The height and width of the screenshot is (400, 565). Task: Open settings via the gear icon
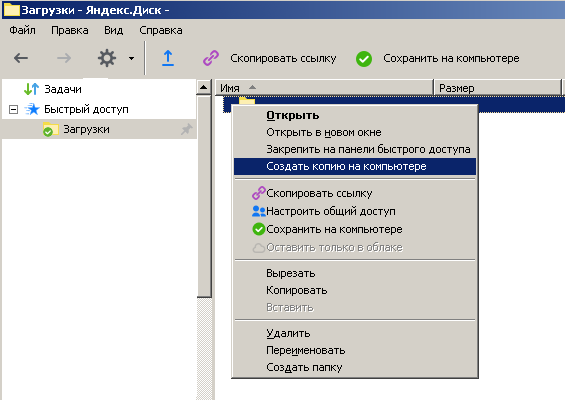107,58
